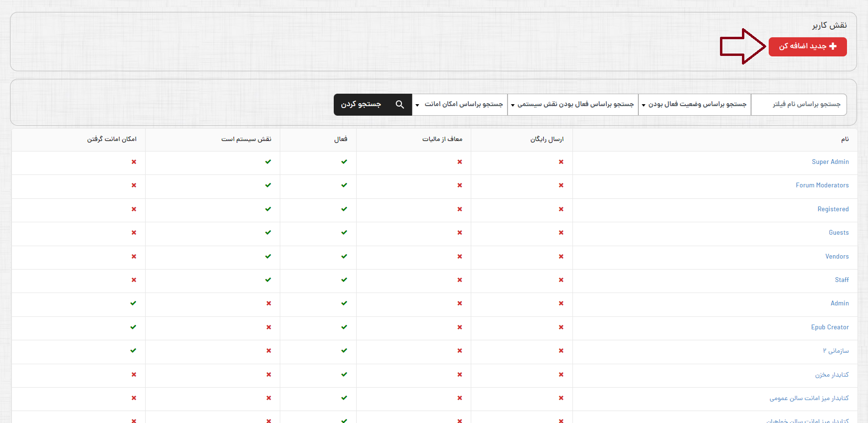Click Staff's system role green checkmark
Viewport: 868px width, 423px height.
click(x=268, y=280)
